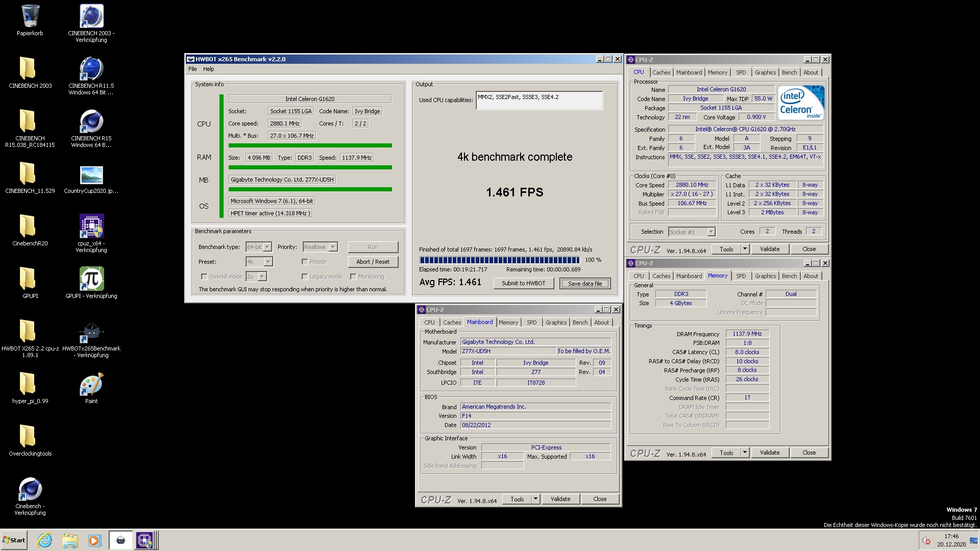
Task: Switch to Graphics tab in Mainboard CPU-Z window
Action: [556, 322]
